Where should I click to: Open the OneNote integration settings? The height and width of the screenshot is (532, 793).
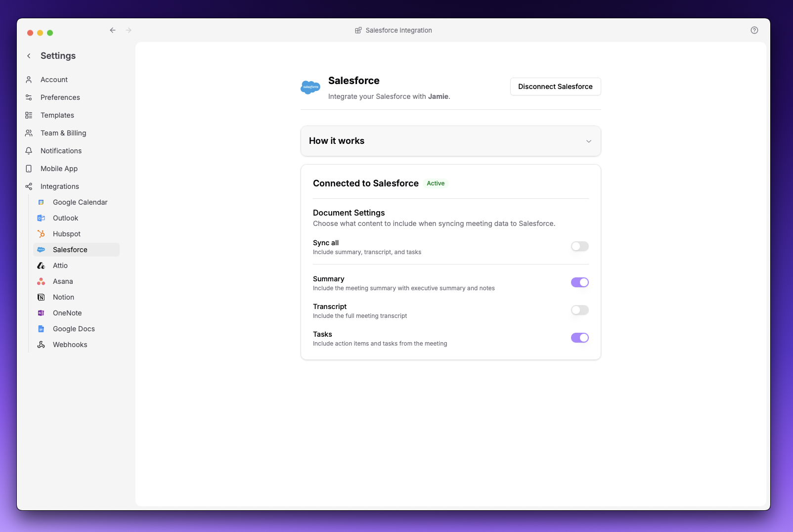[67, 313]
